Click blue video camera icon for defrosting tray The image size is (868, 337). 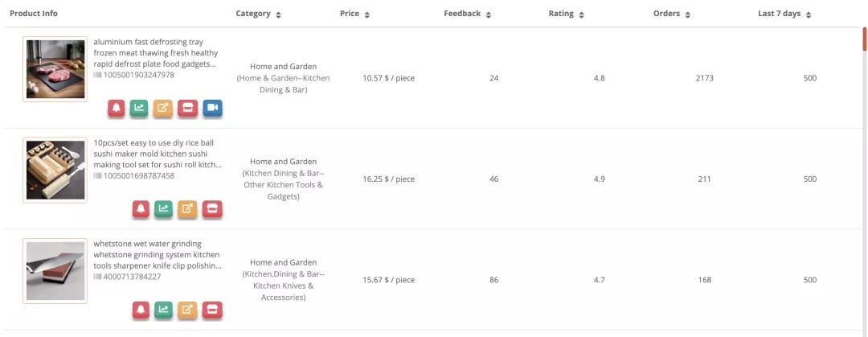212,108
